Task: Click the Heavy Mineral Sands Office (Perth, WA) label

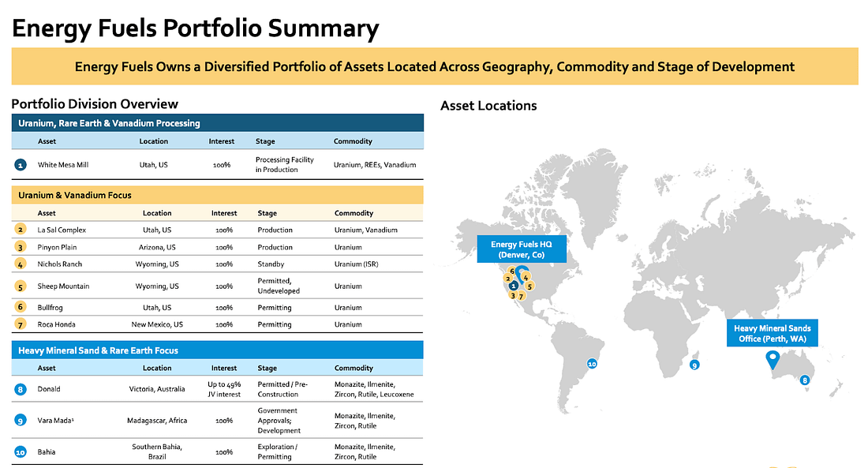Action: (x=773, y=333)
